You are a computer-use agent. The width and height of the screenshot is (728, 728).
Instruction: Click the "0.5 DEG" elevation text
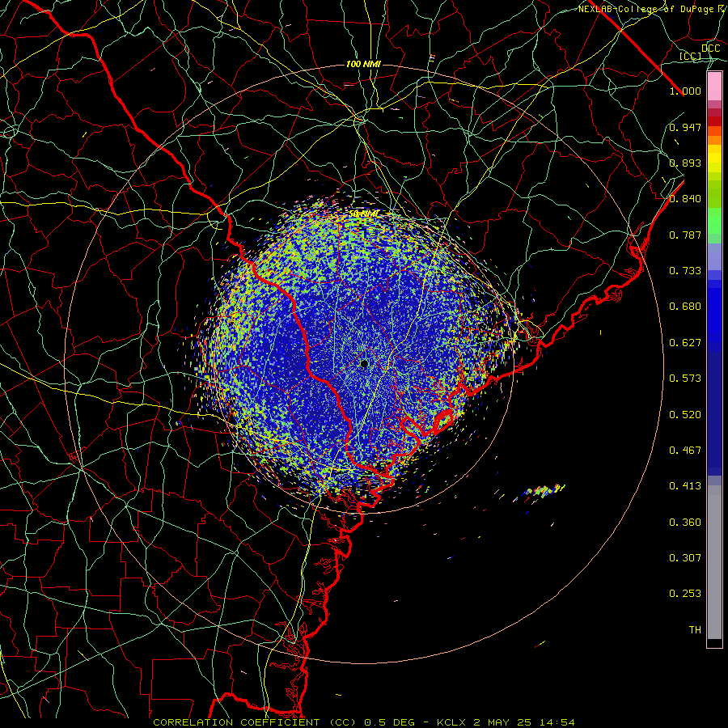[x=388, y=722]
